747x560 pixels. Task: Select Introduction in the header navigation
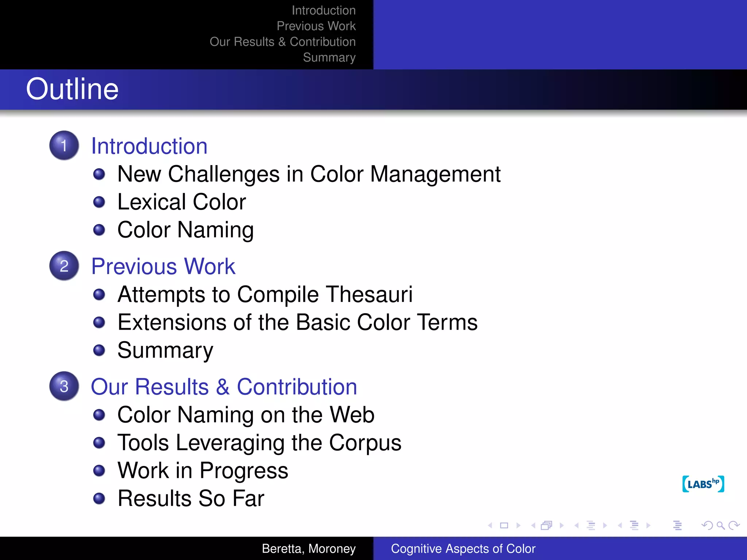324,10
